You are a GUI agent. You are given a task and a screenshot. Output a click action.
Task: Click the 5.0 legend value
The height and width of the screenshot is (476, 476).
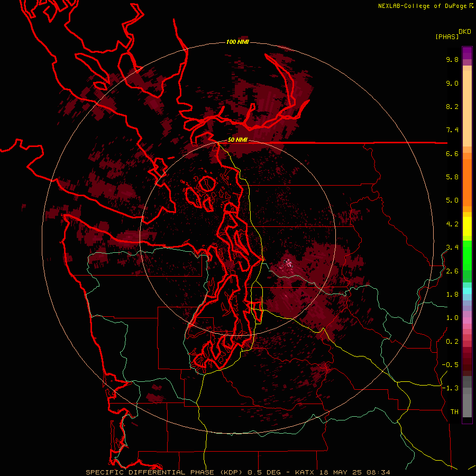pyautogui.click(x=452, y=200)
